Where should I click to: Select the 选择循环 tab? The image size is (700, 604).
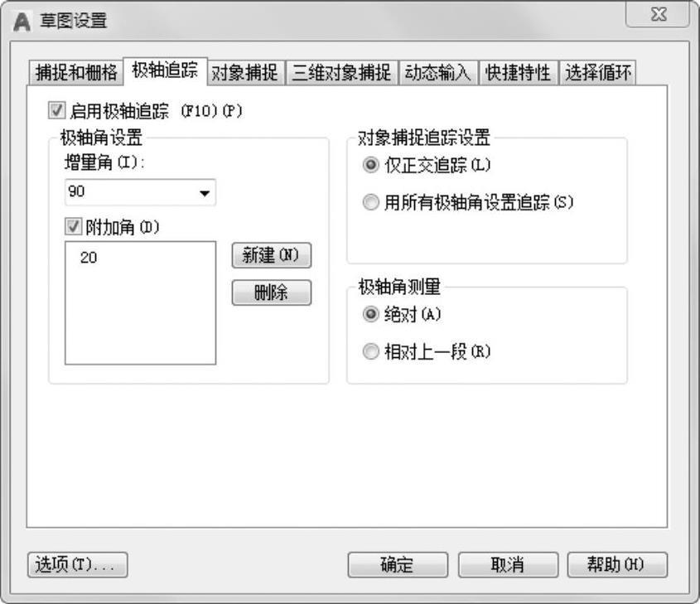point(598,72)
